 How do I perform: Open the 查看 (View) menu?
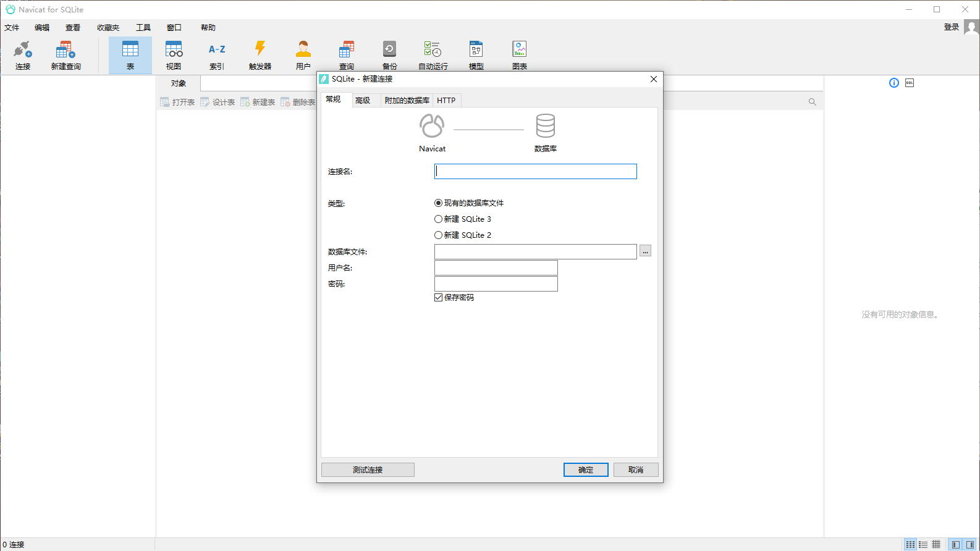(73, 28)
